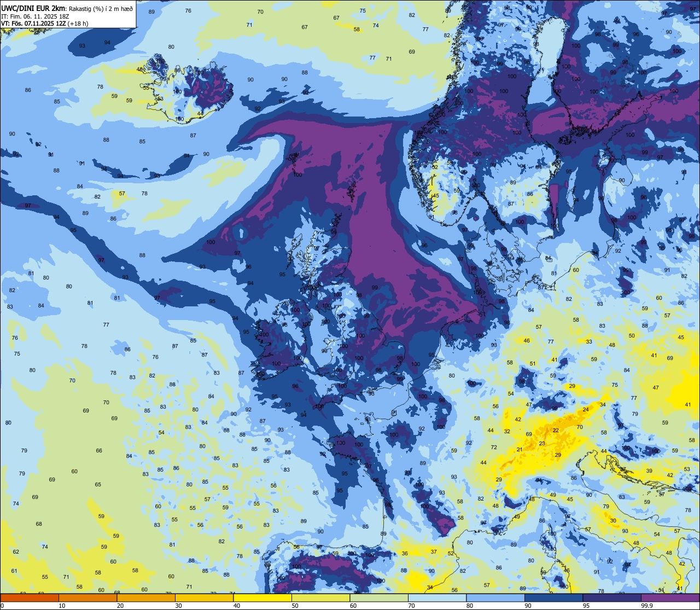Click the 50–60 pale yellow legend swatch
700x610 pixels.
(320, 597)
